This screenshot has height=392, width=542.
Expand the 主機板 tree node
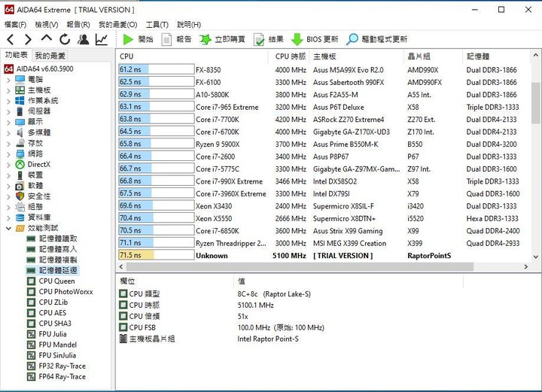pyautogui.click(x=8, y=90)
